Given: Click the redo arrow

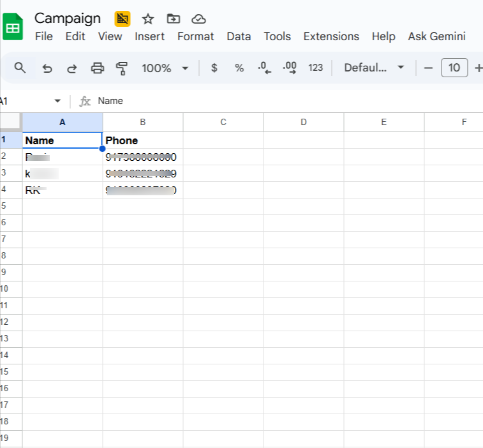Looking at the screenshot, I should [71, 68].
